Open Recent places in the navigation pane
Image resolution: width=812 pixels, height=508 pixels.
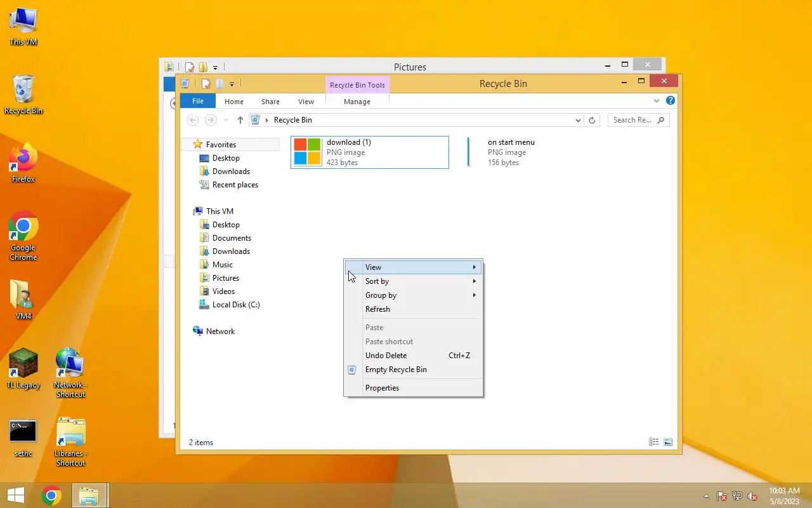(235, 185)
